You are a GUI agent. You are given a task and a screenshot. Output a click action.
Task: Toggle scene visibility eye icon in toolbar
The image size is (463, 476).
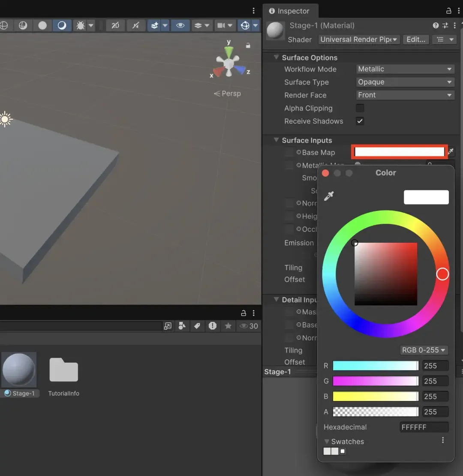tap(180, 26)
